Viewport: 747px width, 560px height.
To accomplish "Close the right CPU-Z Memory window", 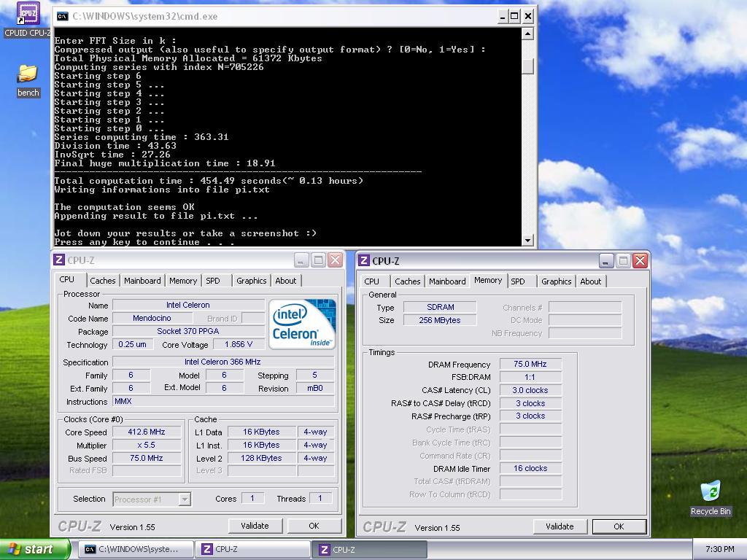I will pyautogui.click(x=640, y=260).
